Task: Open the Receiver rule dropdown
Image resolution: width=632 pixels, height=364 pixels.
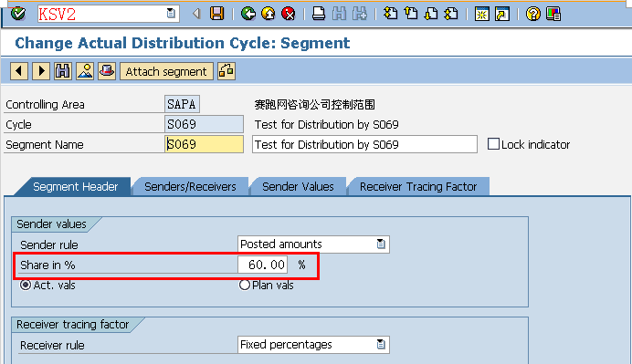Action: [381, 344]
